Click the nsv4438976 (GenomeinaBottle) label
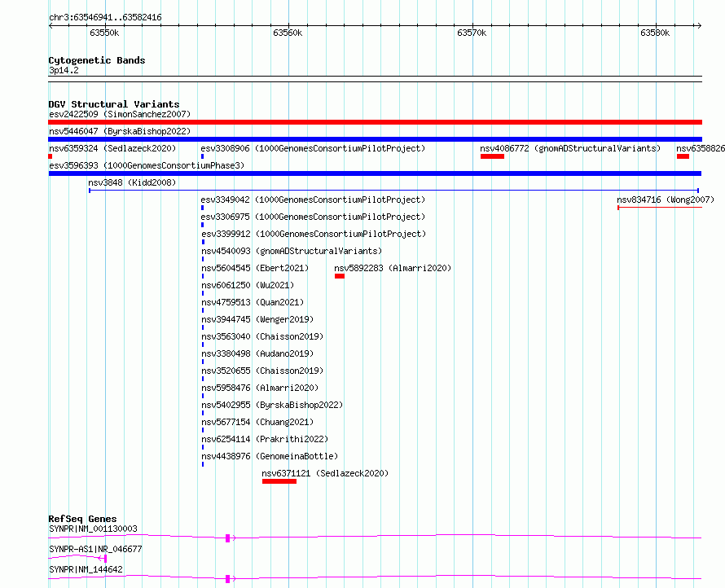This screenshot has height=588, width=725. tap(270, 456)
